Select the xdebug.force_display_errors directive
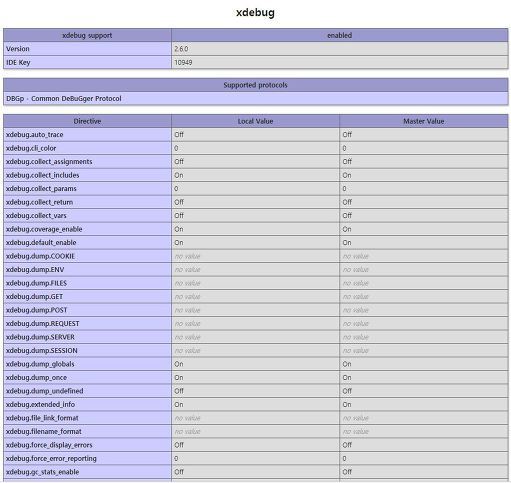Screen dimensions: 511x483 [x=49, y=445]
